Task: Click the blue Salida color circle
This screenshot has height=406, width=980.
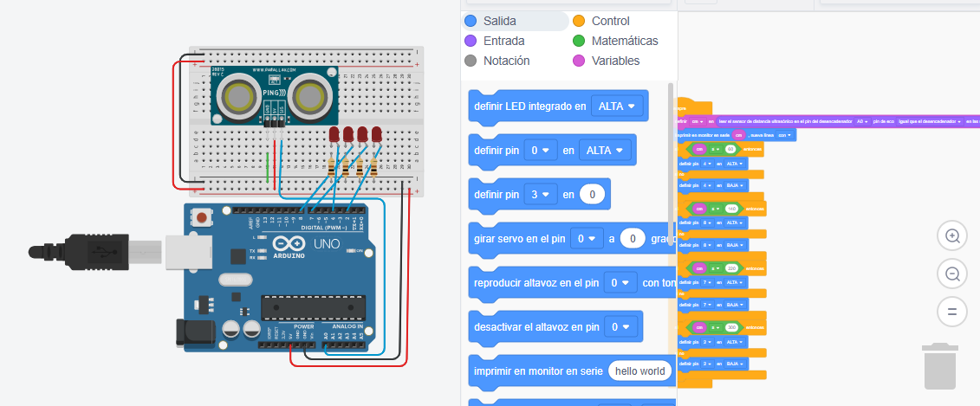Action: (x=471, y=21)
